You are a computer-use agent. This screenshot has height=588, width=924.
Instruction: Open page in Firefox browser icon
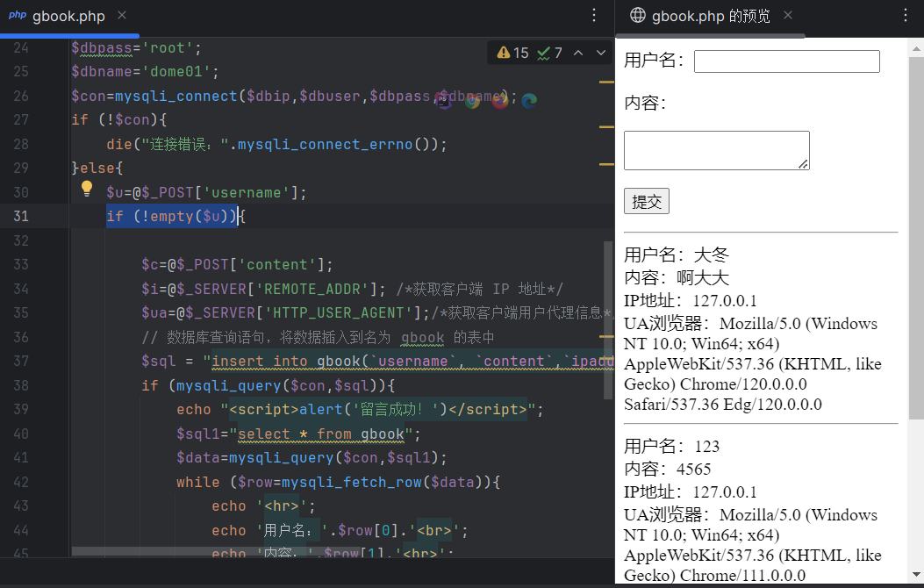pos(500,101)
